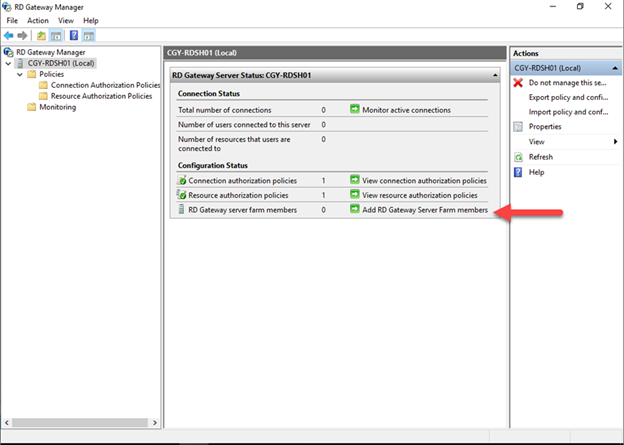Click the Forward arrow toolbar icon
The width and height of the screenshot is (624, 445).
(x=22, y=35)
